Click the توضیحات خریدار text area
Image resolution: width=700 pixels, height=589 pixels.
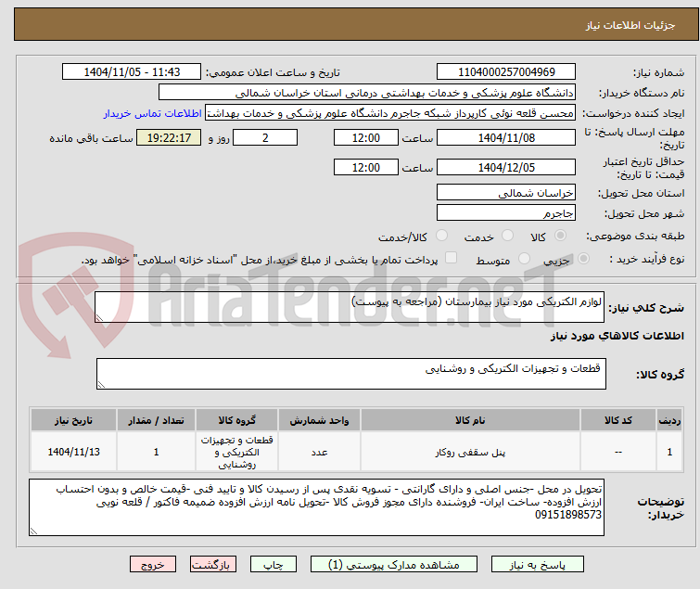pyautogui.click(x=316, y=507)
